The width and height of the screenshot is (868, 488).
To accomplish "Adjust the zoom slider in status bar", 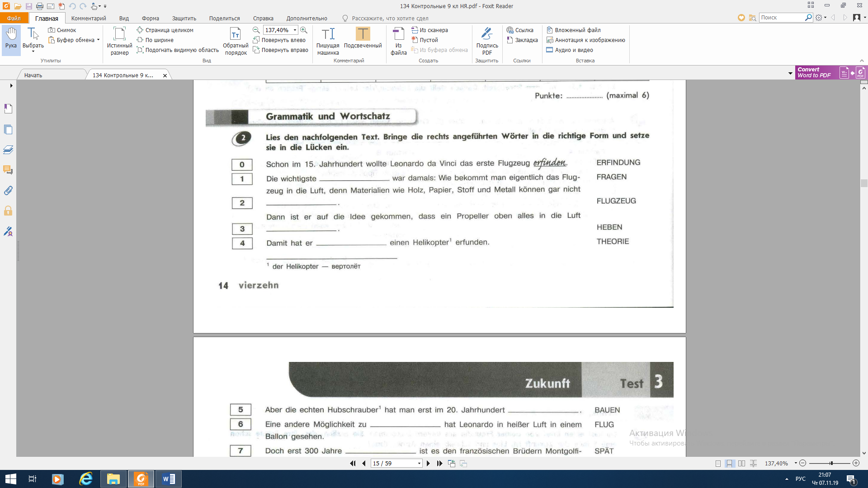I will (831, 464).
